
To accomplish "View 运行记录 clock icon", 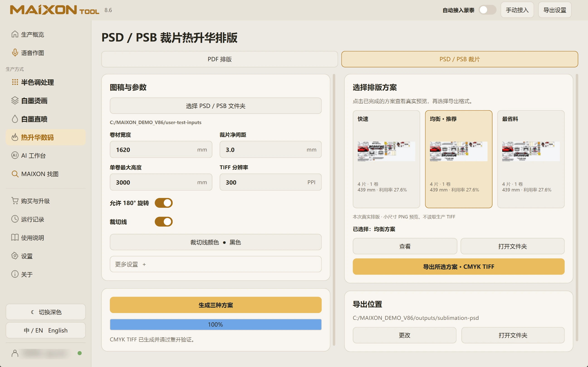I will click(x=15, y=219).
